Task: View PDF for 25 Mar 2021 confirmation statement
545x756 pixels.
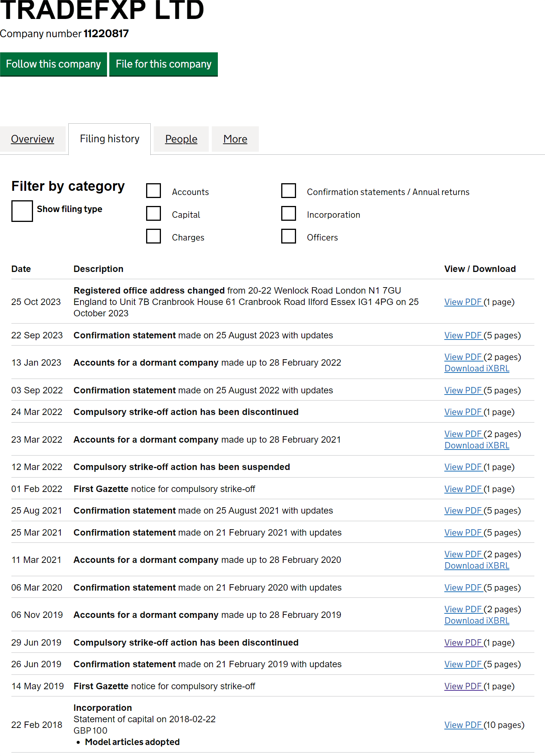Action: point(463,533)
